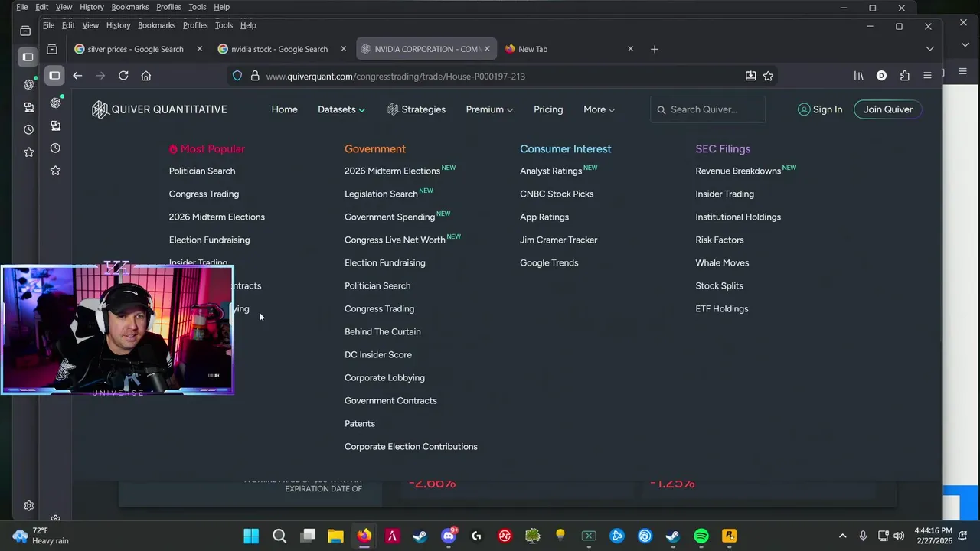The height and width of the screenshot is (551, 980).
Task: Open Politician Search under Most Popular
Action: pyautogui.click(x=202, y=171)
